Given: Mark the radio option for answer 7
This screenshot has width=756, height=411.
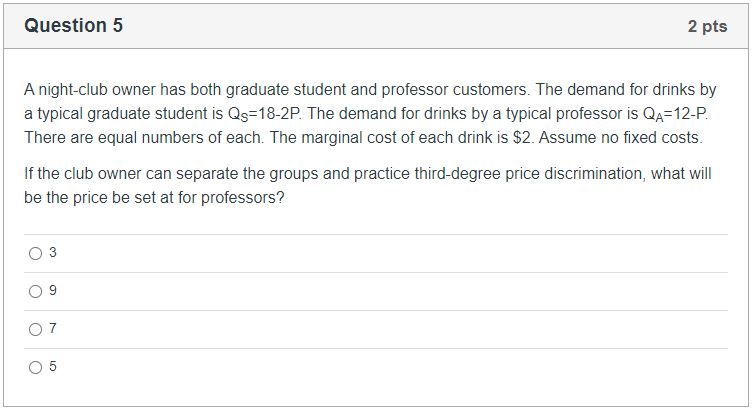Looking at the screenshot, I should [x=35, y=329].
